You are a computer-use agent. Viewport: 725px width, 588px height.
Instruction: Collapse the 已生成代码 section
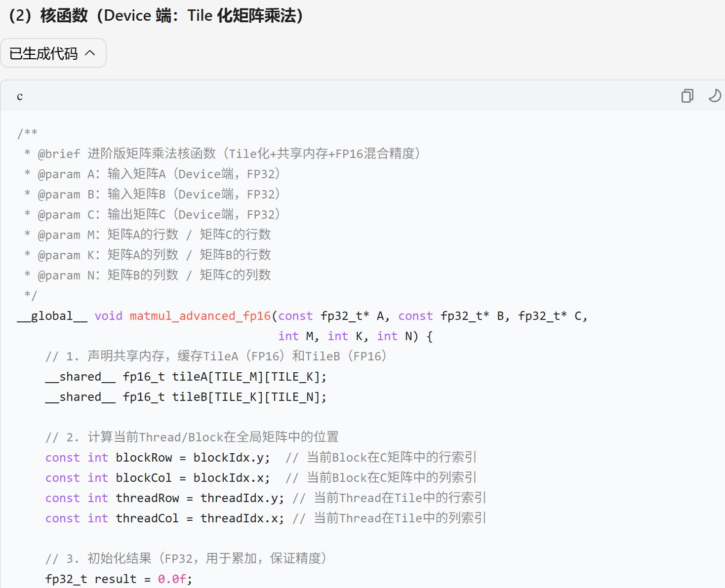53,53
